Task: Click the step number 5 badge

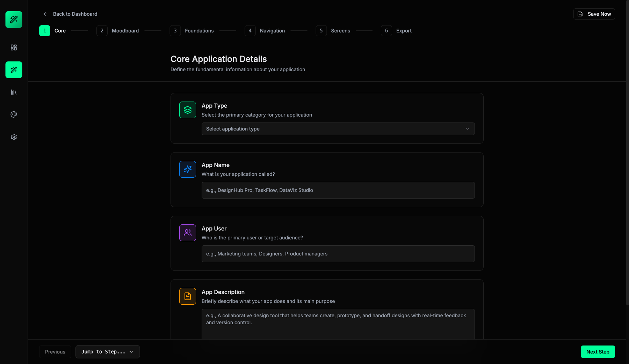Action: coord(321,31)
